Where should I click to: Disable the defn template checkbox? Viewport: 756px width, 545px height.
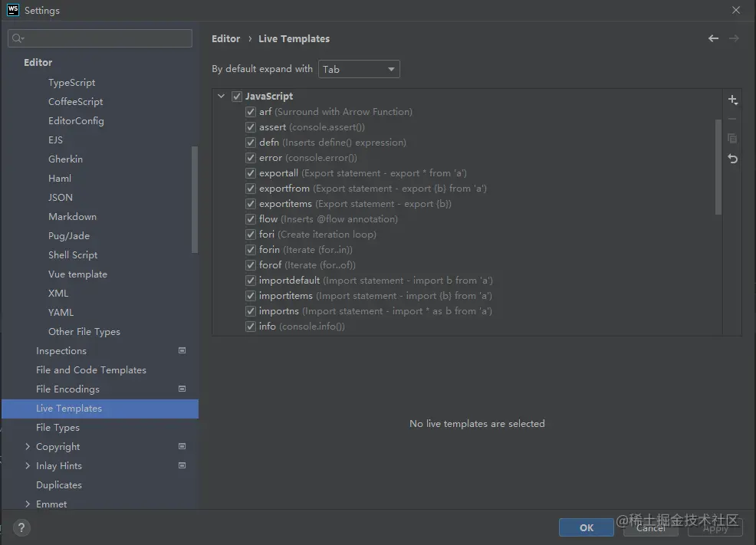pos(251,143)
